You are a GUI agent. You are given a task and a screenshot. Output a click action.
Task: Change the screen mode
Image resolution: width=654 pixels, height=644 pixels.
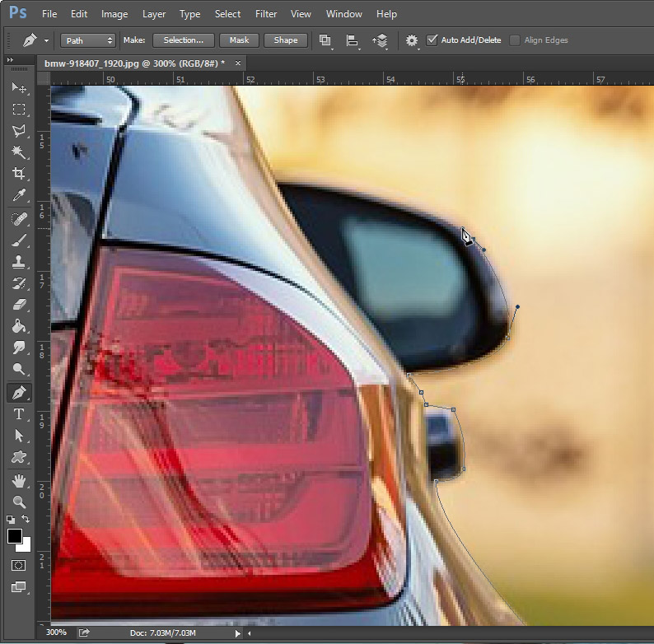[18, 587]
